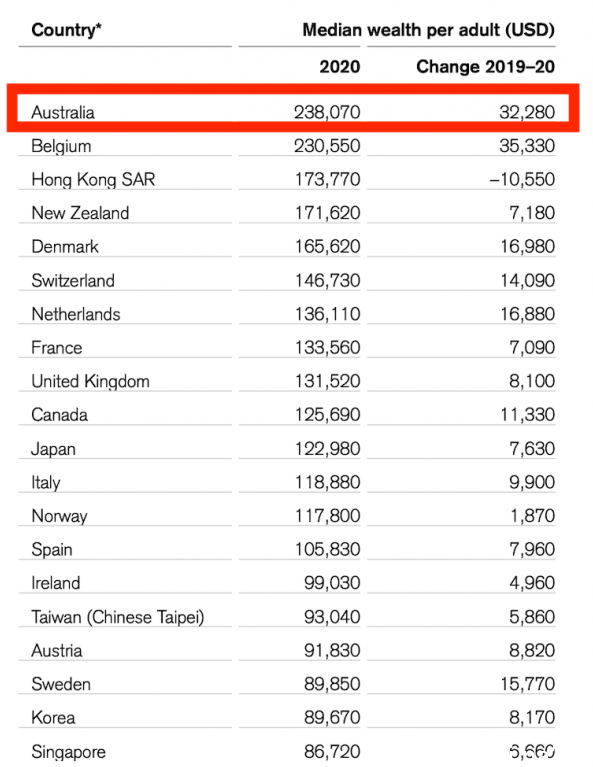Click Norway's 1,870 change value
The image size is (593, 767).
[x=532, y=516]
